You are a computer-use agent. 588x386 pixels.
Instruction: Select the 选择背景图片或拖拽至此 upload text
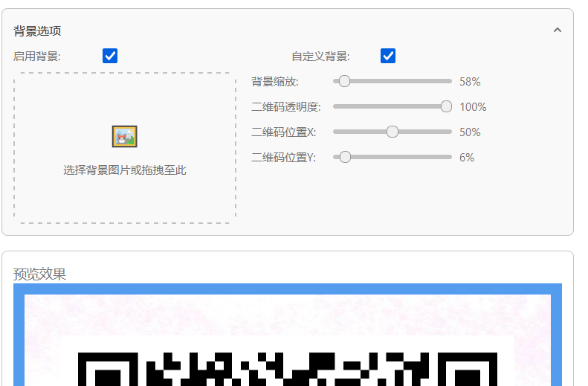[x=124, y=170]
